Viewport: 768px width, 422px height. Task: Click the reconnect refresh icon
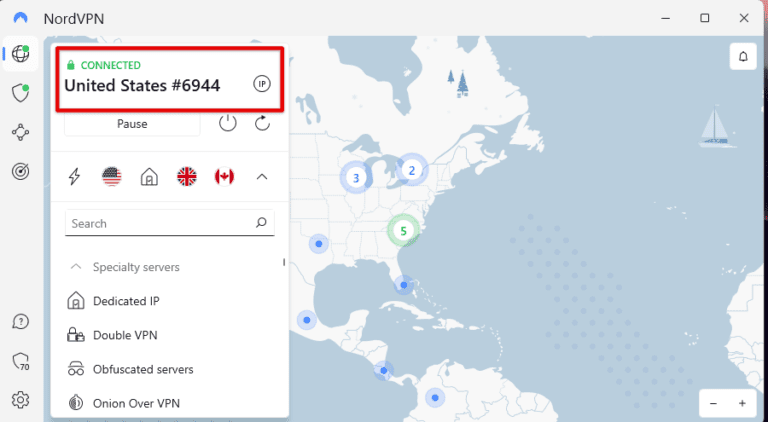coord(263,123)
